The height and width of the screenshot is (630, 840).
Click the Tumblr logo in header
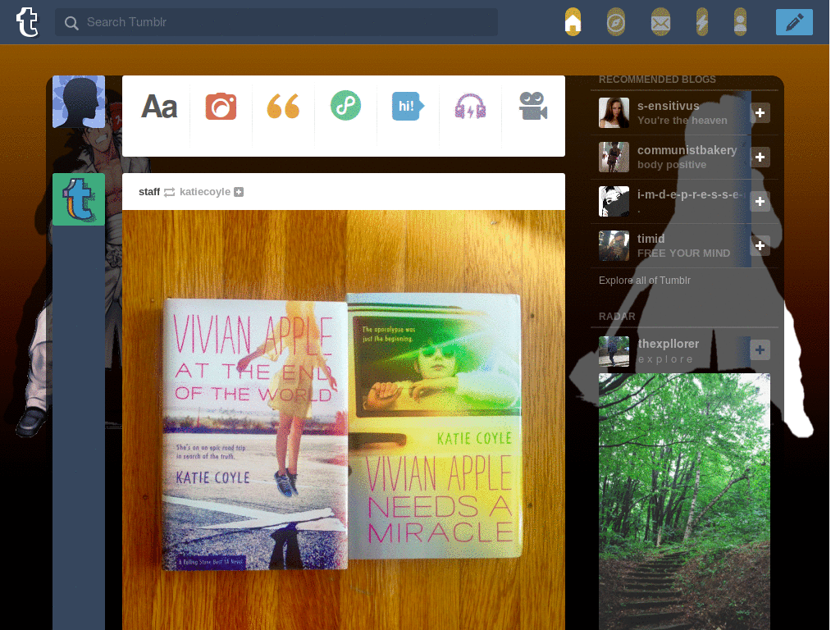click(27, 22)
